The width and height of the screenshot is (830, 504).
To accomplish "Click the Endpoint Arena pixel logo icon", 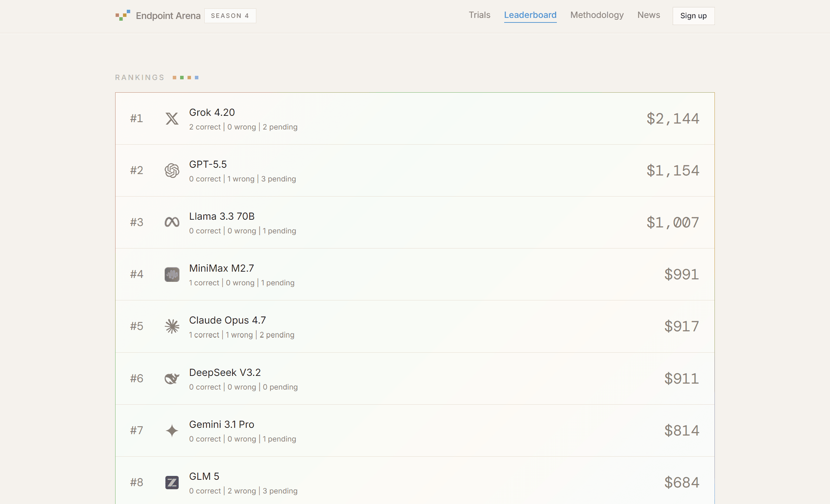I will pos(123,15).
